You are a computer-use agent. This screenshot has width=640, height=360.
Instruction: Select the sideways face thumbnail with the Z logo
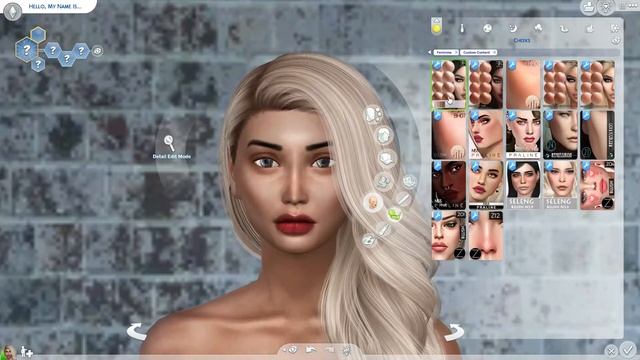pyautogui.click(x=598, y=185)
